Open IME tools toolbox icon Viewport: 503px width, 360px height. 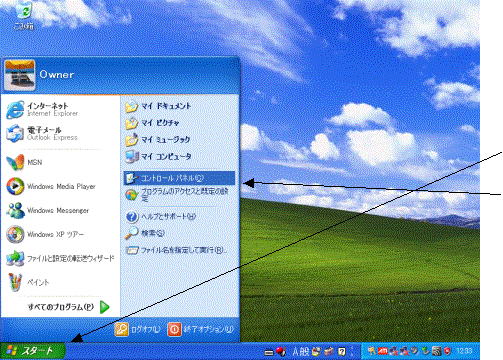(329, 352)
